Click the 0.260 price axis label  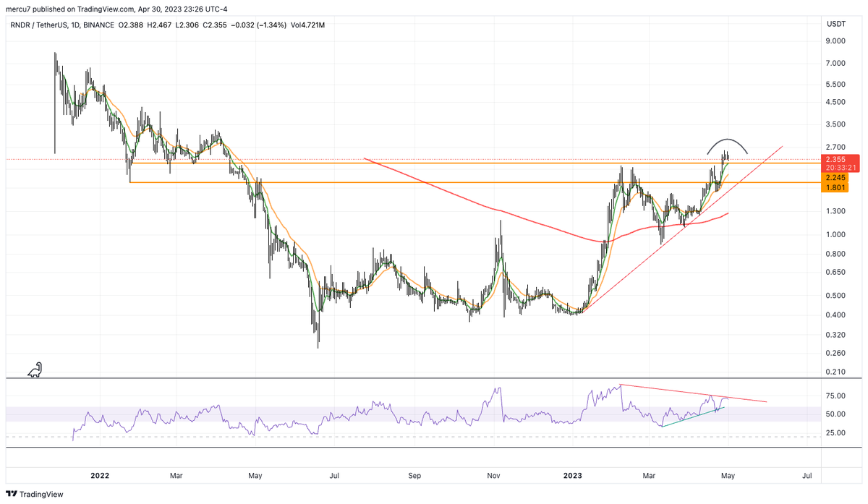(836, 353)
